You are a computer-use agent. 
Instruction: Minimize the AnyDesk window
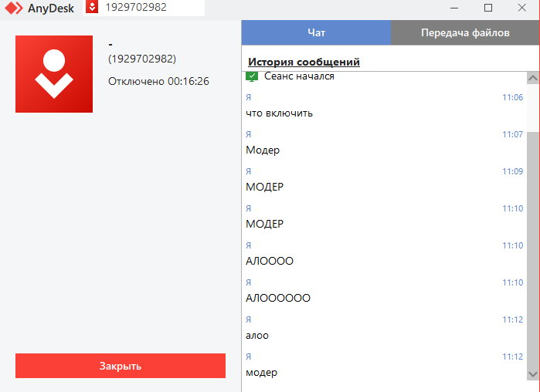click(x=454, y=8)
